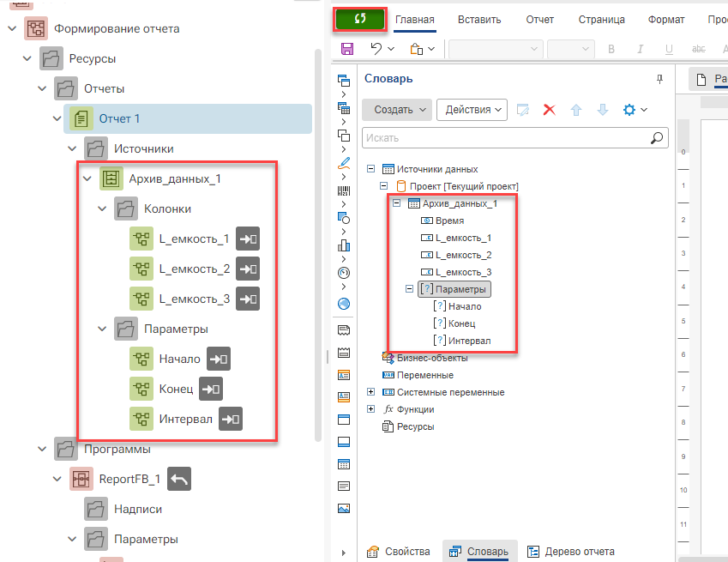Click the undo arrow icon
The image size is (728, 562).
pos(376,48)
